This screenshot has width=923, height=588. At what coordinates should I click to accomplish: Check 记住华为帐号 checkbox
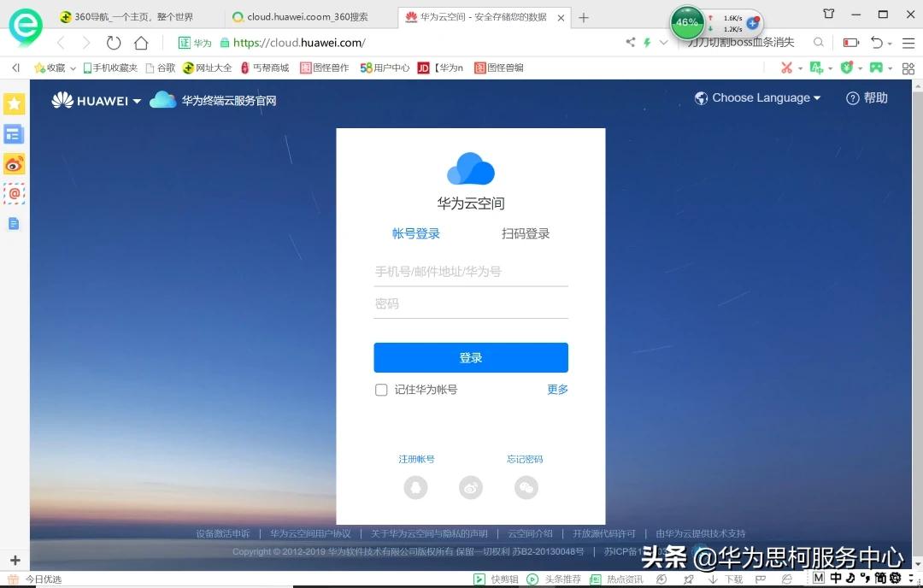pos(381,390)
